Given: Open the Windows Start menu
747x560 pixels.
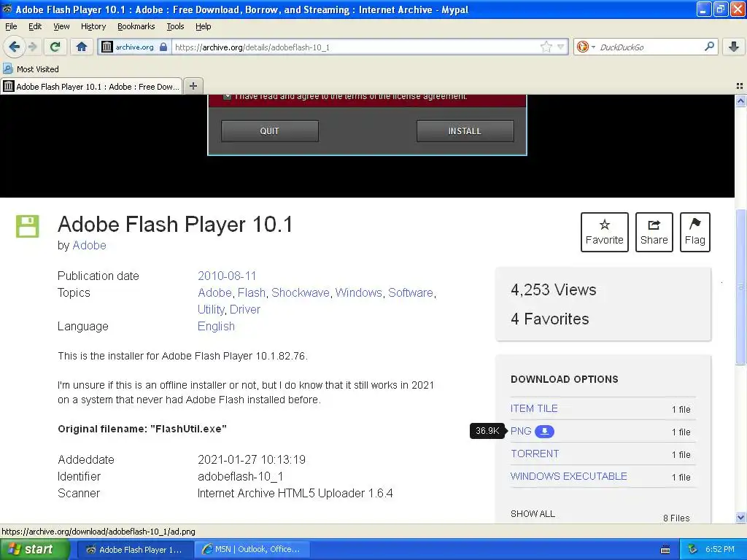Looking at the screenshot, I should click(35, 549).
